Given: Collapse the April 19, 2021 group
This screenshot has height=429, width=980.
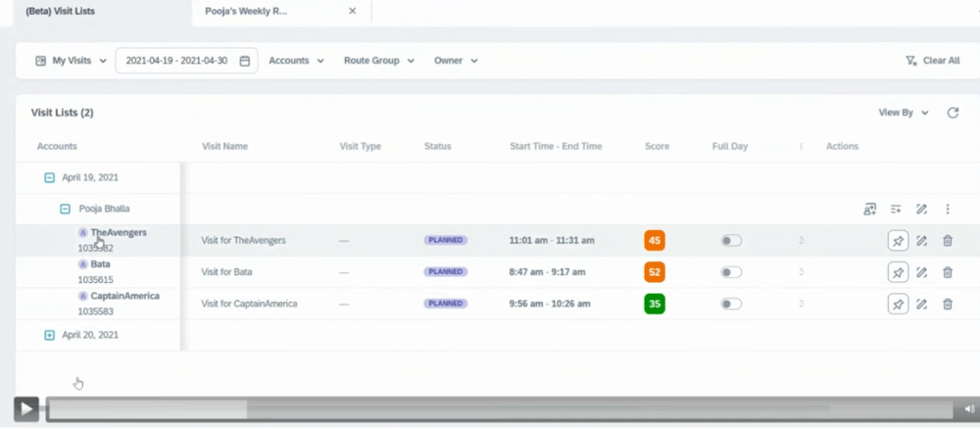Looking at the screenshot, I should pyautogui.click(x=49, y=178).
